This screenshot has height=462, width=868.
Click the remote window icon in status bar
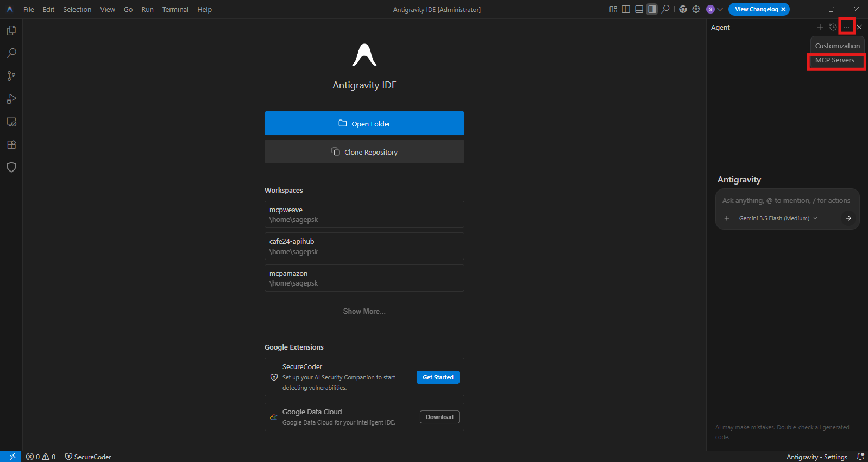pyautogui.click(x=11, y=457)
